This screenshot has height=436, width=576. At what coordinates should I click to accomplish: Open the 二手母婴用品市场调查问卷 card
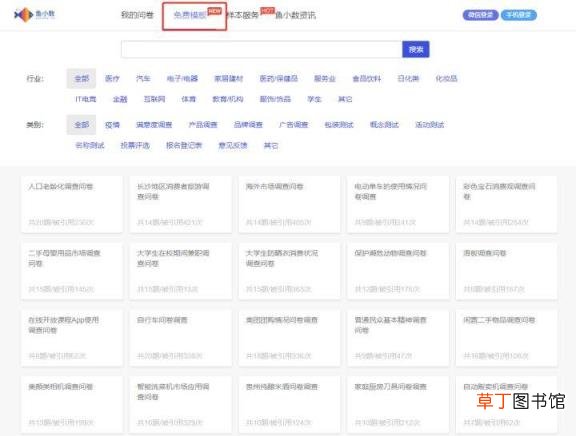point(72,271)
